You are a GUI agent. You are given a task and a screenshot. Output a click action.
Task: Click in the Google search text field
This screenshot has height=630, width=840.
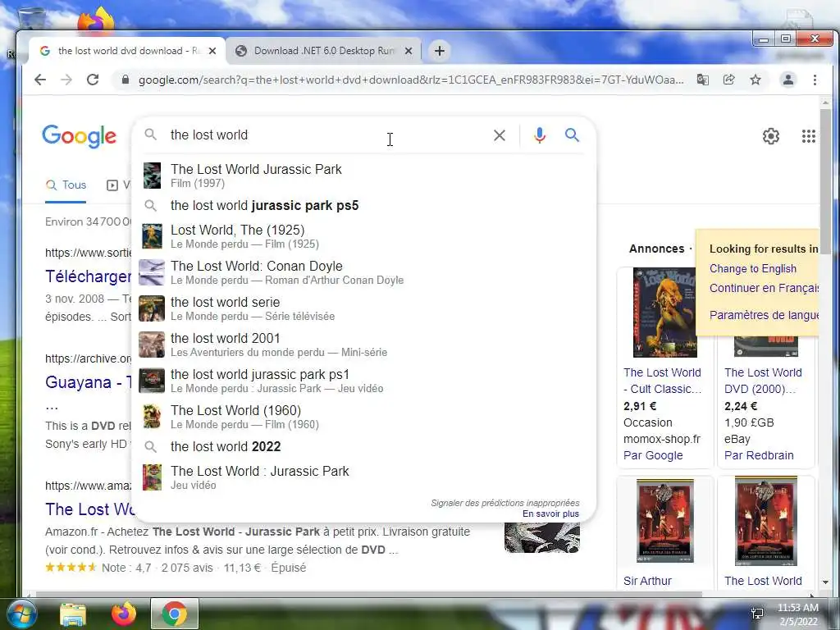pos(326,135)
